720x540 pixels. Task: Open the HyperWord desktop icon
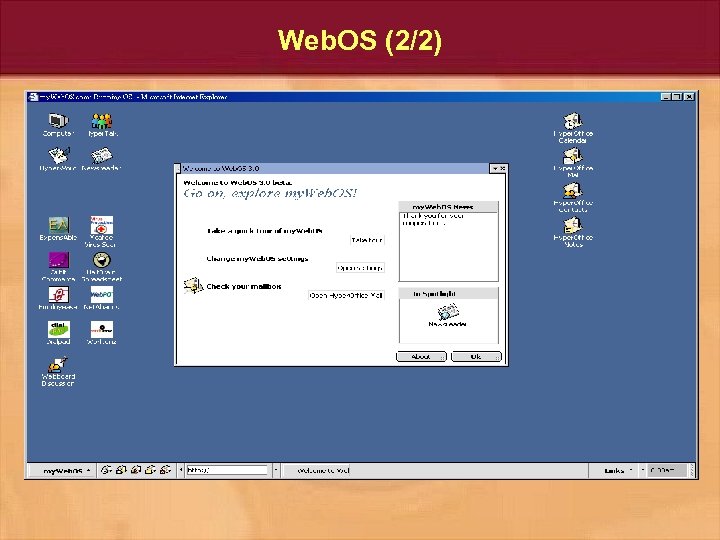58,159
